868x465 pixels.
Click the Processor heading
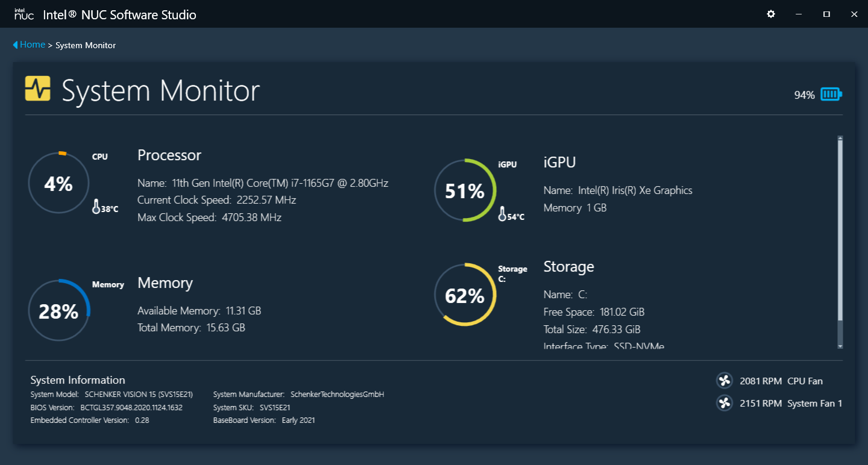pos(169,155)
